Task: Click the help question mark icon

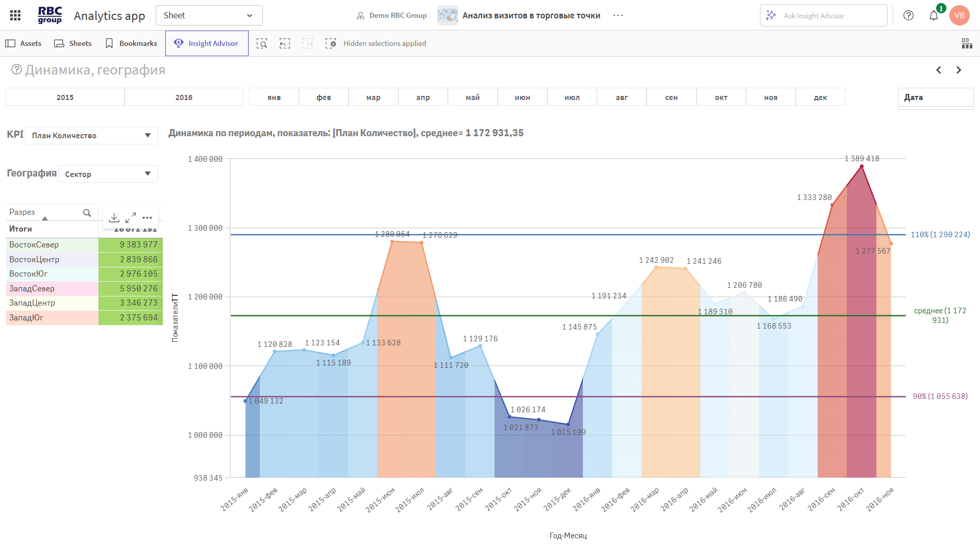Action: click(x=909, y=15)
